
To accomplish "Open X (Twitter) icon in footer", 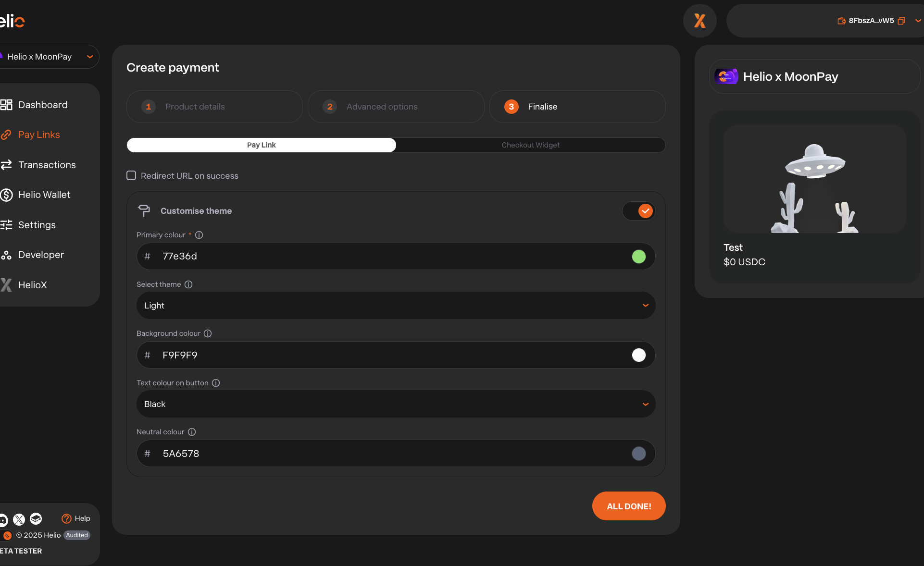I will tap(19, 519).
